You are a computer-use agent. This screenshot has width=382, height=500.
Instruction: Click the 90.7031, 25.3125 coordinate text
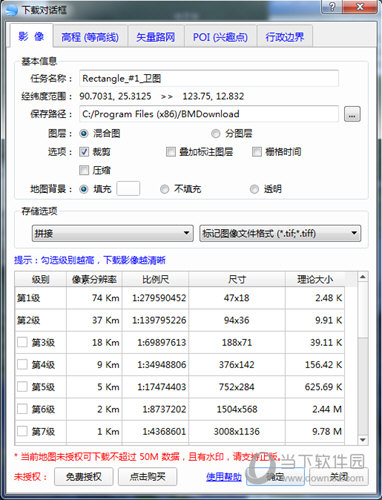115,96
